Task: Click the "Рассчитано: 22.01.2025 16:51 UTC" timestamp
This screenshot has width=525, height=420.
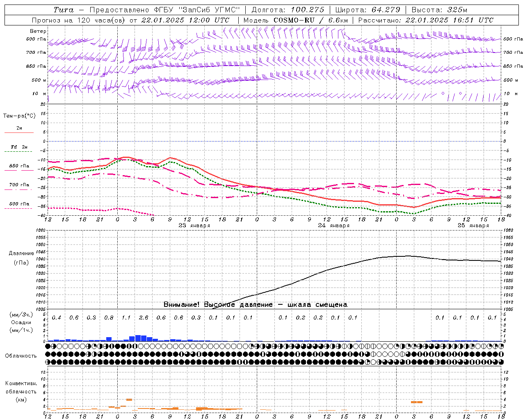Action: click(426, 20)
